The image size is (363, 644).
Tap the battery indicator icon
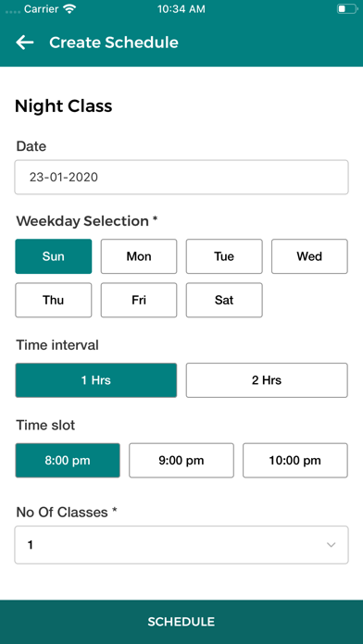pos(347,9)
